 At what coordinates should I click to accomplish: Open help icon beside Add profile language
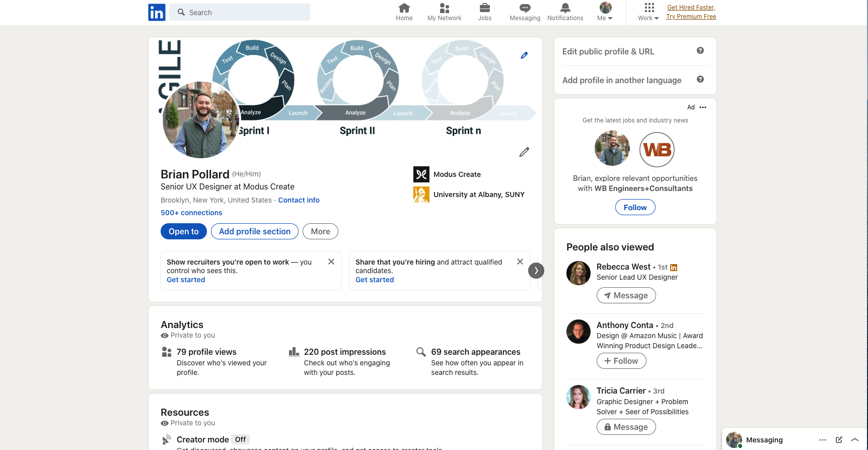[700, 79]
